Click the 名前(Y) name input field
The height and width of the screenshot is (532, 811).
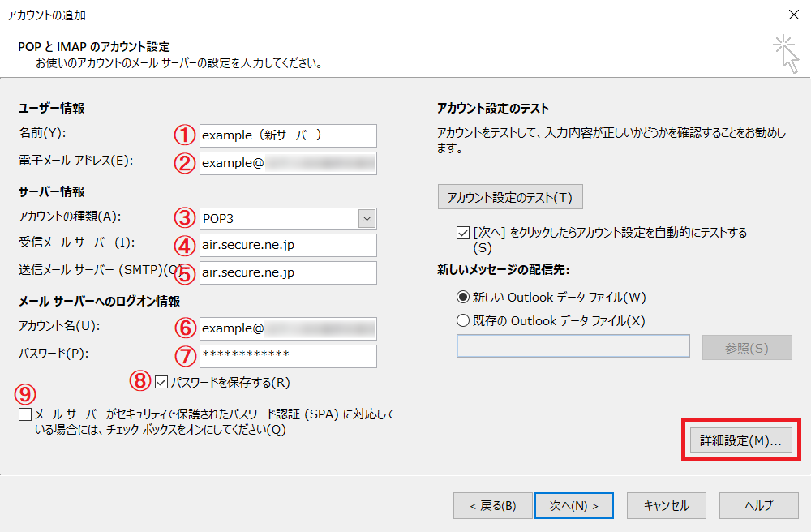pyautogui.click(x=288, y=135)
